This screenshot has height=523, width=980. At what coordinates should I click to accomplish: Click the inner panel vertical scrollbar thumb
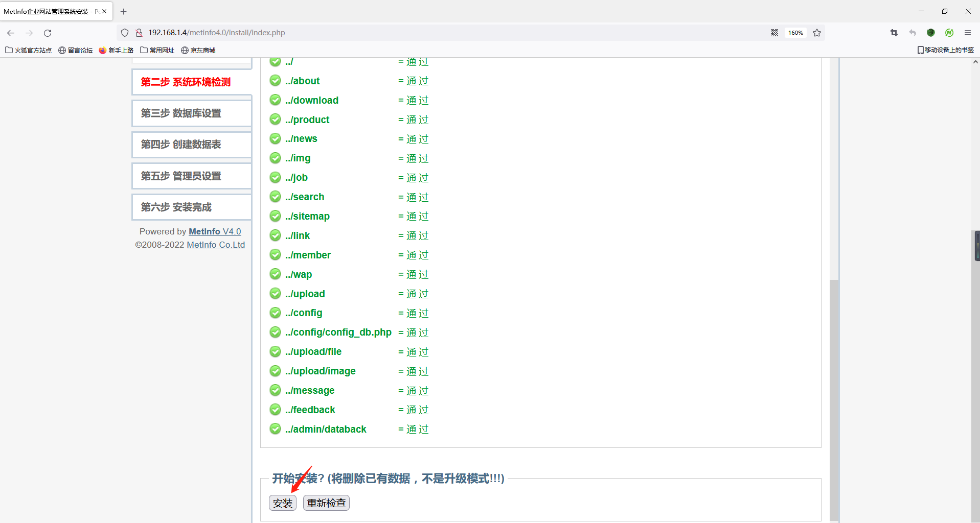(x=834, y=401)
